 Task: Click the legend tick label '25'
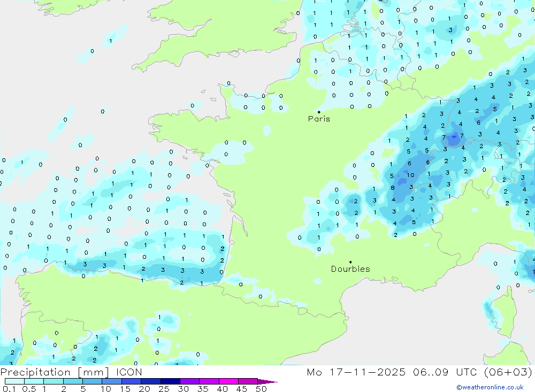(x=164, y=389)
